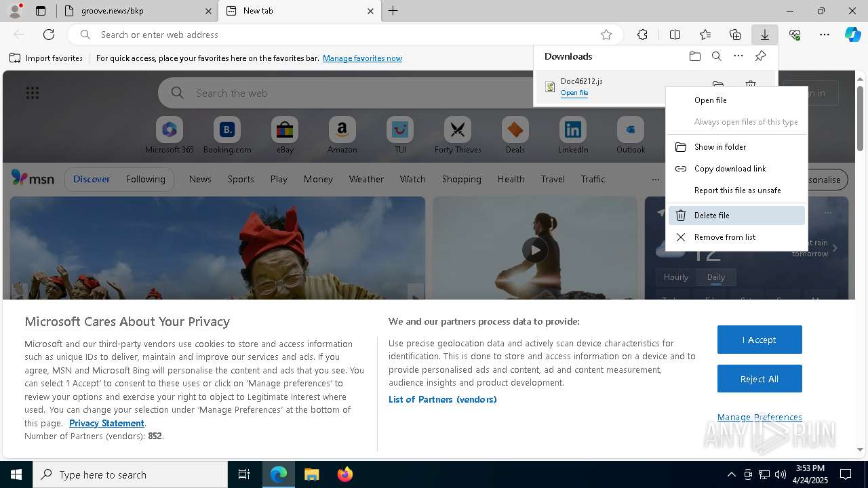Open a new tab with plus button
This screenshot has height=488, width=868.
[393, 11]
